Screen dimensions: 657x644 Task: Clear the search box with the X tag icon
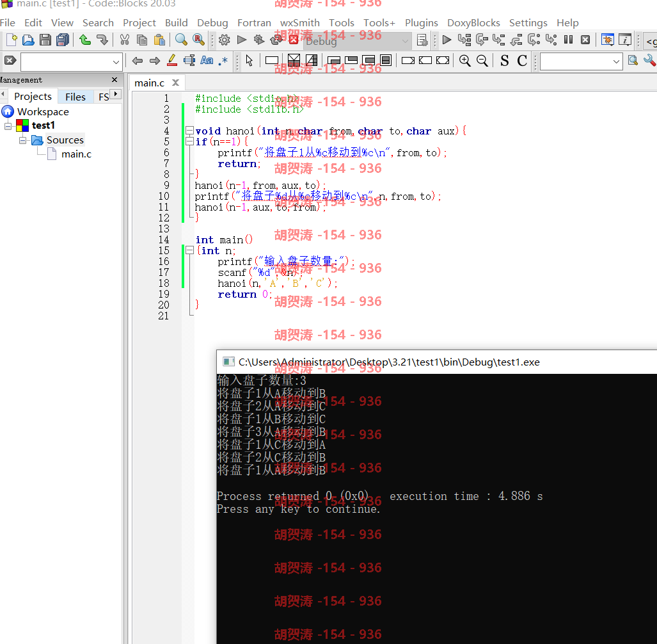pos(10,60)
